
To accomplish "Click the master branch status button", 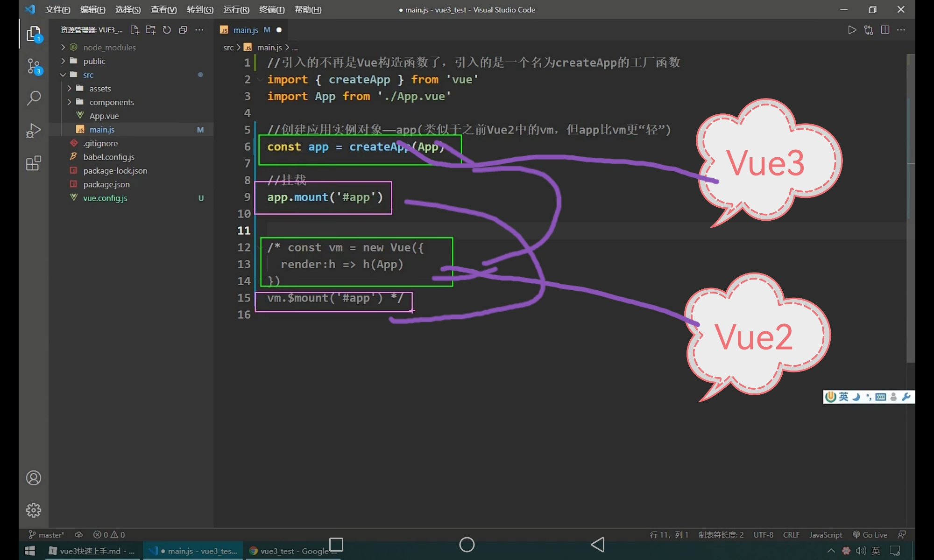I will (x=47, y=535).
